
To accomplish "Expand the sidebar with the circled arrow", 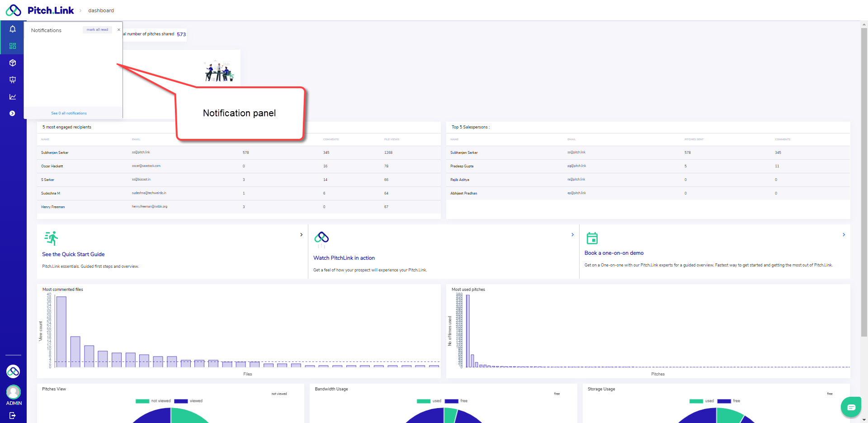I will coord(13,114).
